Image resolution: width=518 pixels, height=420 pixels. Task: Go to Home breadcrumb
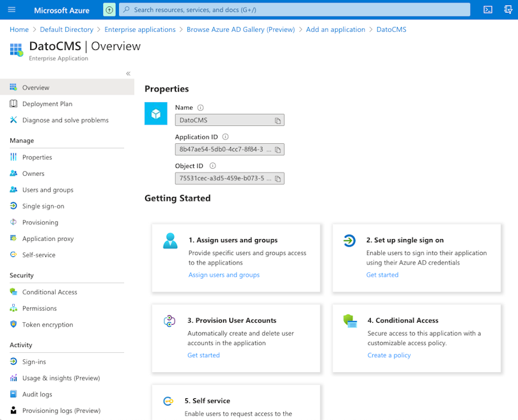(x=19, y=29)
